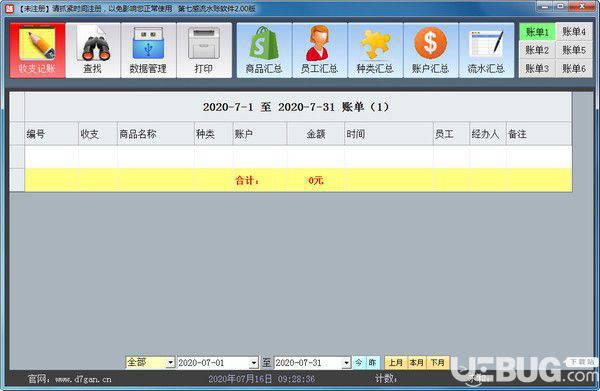Viewport: 600px width, 391px height.
Task: Expand the 全部 filter dropdown
Action: click(x=170, y=363)
